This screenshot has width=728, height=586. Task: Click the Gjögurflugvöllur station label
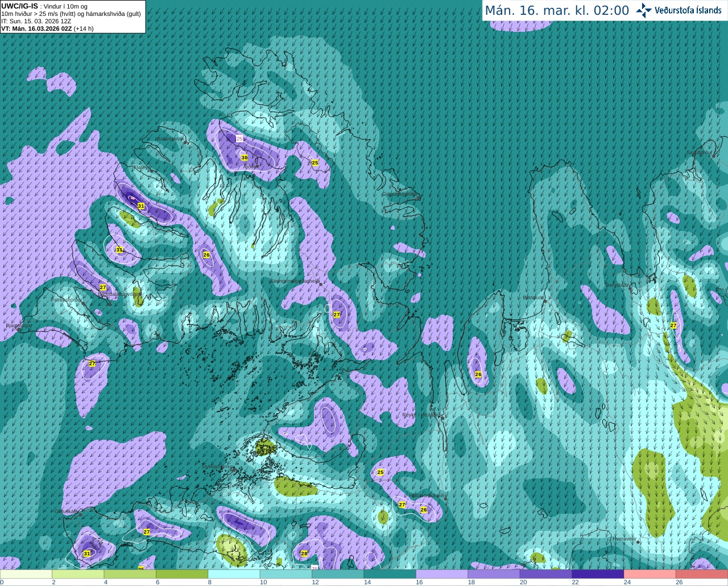click(x=400, y=194)
